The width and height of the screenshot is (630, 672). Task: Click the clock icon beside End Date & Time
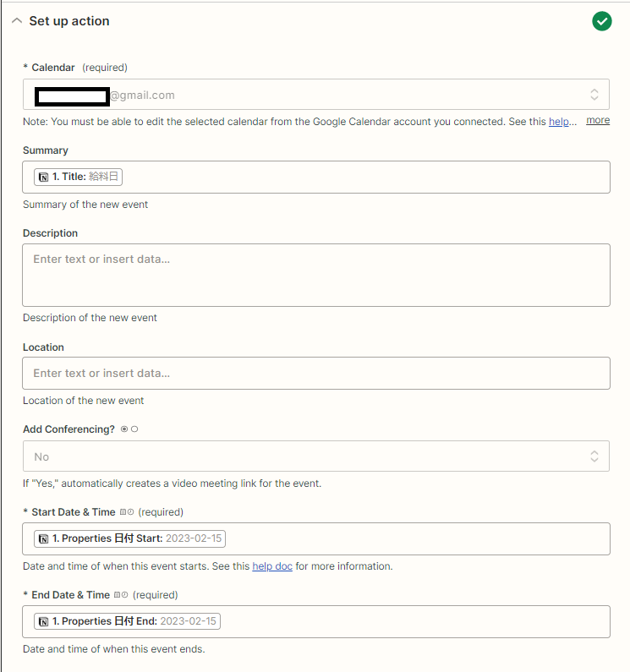125,594
